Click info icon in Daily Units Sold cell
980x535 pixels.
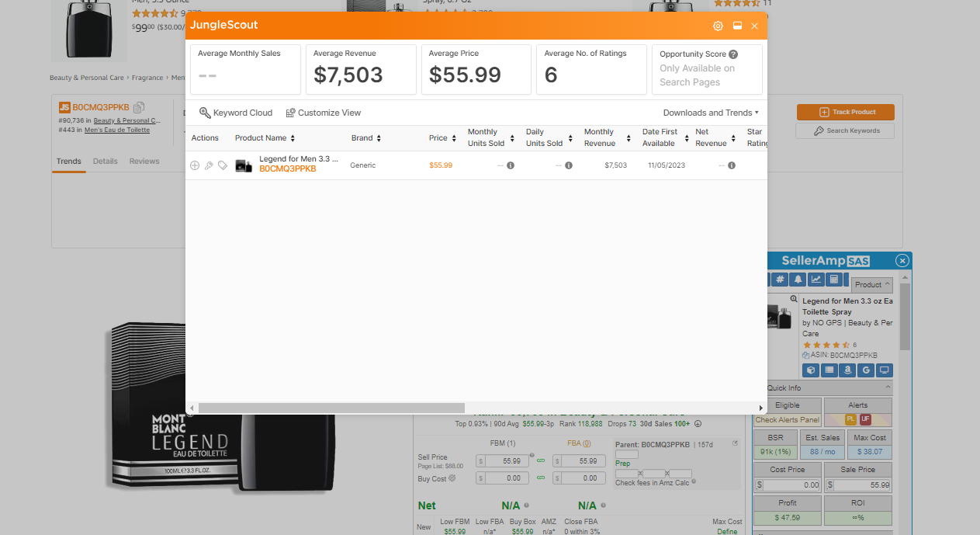[x=569, y=165]
